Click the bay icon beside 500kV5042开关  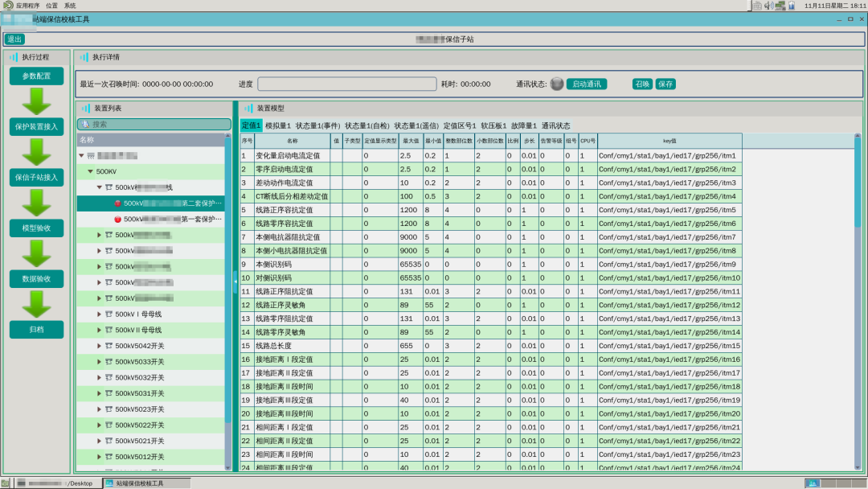click(108, 346)
